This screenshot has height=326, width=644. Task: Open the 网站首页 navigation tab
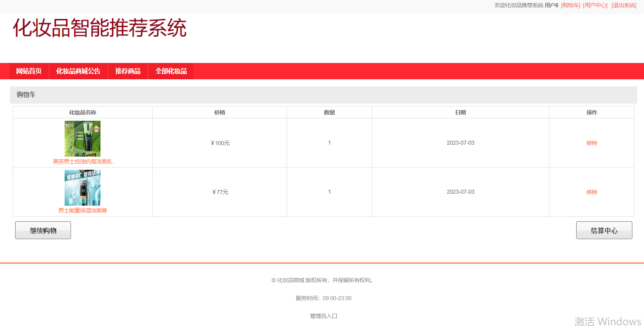[29, 71]
